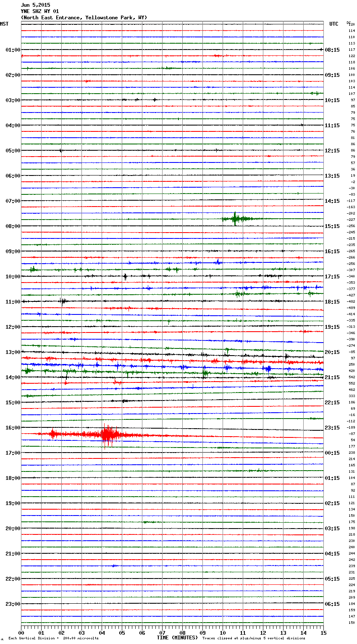Viewport: 357px width, 644px height.
Task: Select the station code 'YNE SHZ WY 01'
Action: coord(40,11)
